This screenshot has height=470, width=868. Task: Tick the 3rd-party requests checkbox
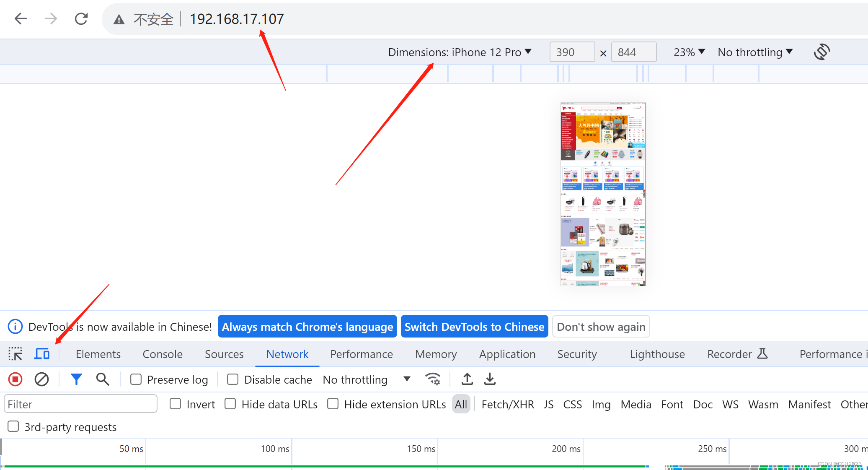tap(13, 426)
